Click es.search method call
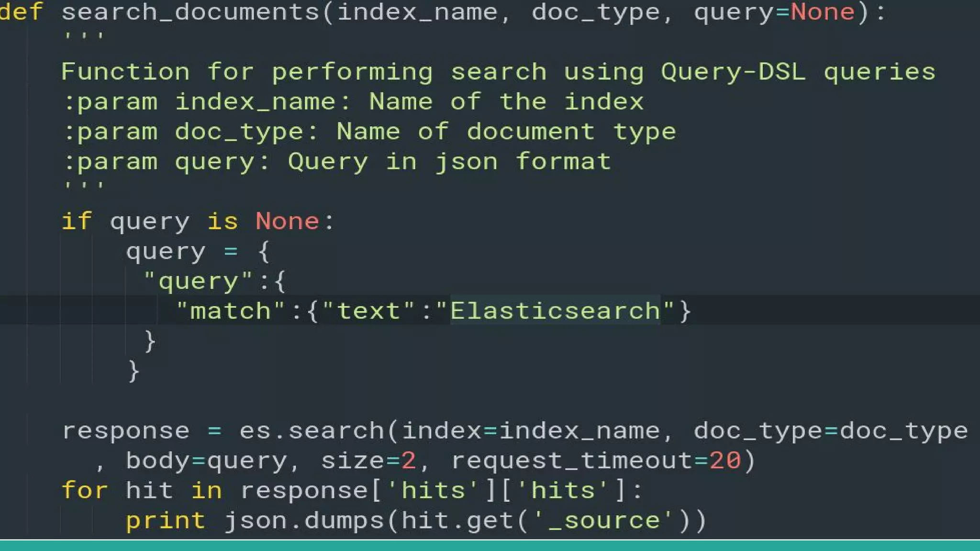This screenshot has height=551, width=980. pos(312,431)
